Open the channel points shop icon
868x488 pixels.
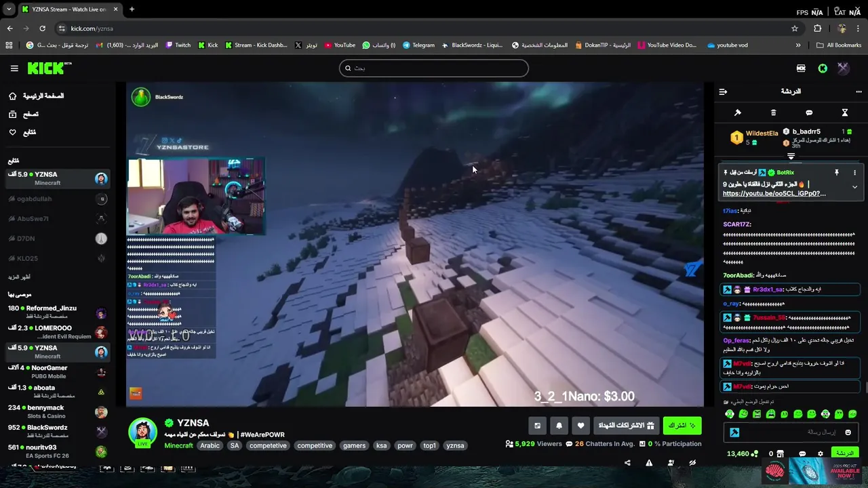click(780, 454)
